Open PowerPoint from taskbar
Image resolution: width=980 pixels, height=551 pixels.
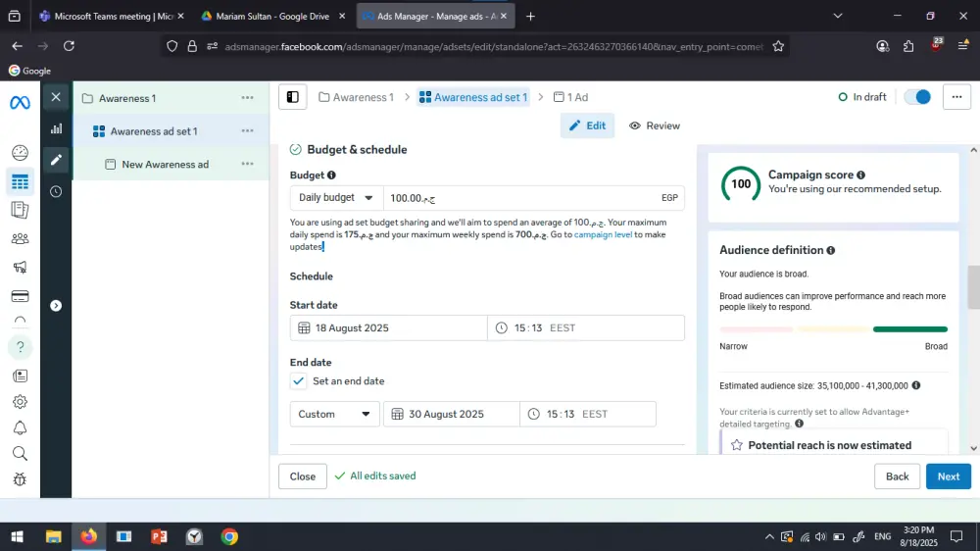[160, 536]
